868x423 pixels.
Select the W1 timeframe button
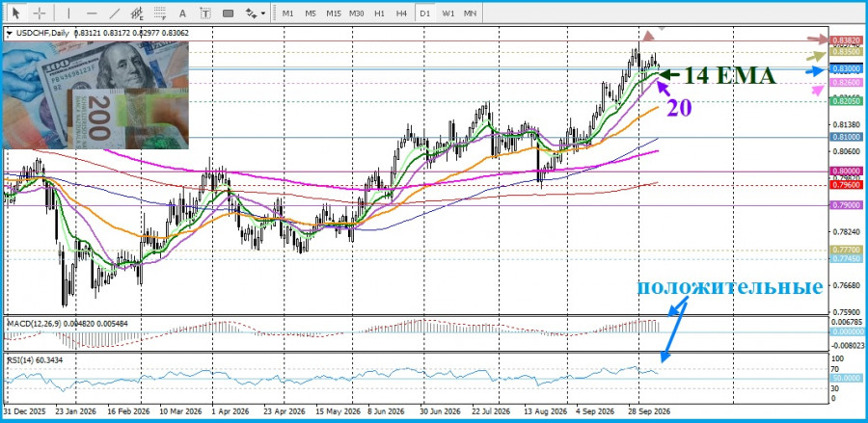click(448, 13)
